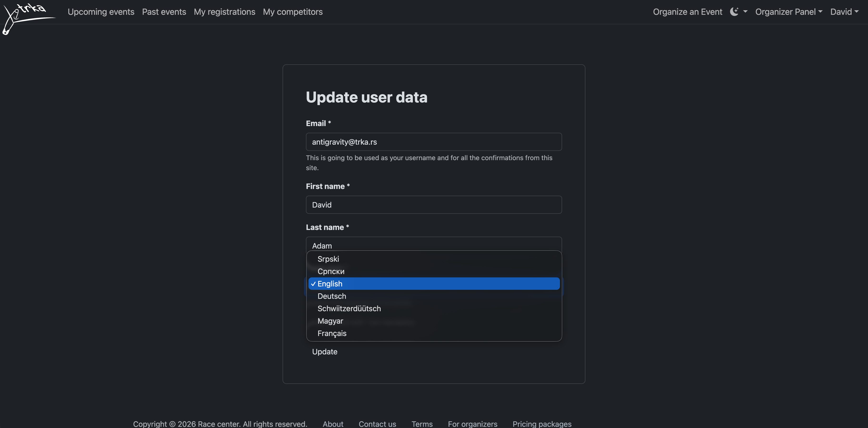Image resolution: width=868 pixels, height=428 pixels.
Task: Switch to Past events
Action: point(164,11)
